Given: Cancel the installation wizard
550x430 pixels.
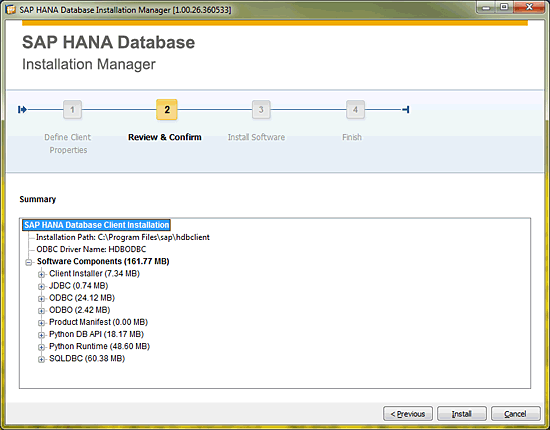Looking at the screenshot, I should (515, 414).
